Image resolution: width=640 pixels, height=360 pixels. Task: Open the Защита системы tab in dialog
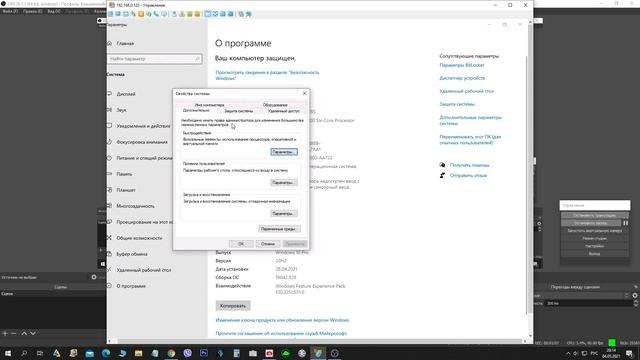238,111
